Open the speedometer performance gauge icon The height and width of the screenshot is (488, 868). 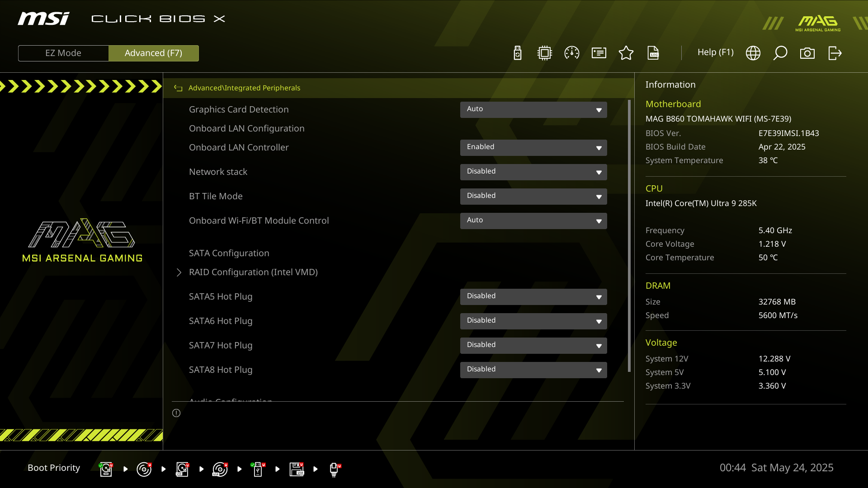coord(572,53)
